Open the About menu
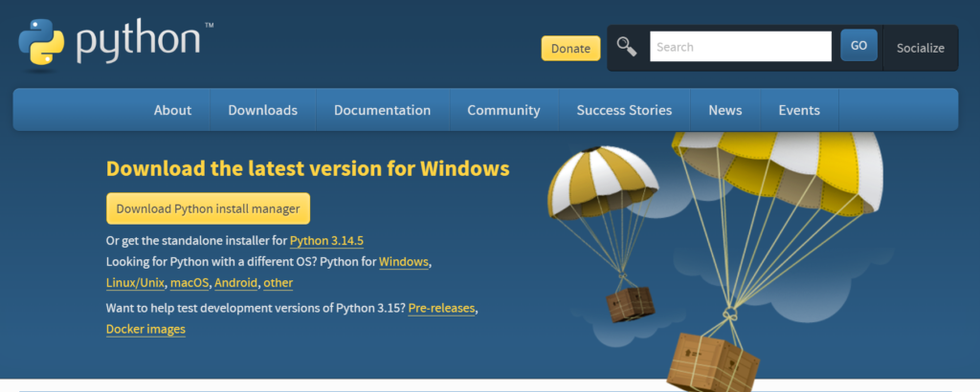Screen dimensions: 980x392 pos(172,110)
